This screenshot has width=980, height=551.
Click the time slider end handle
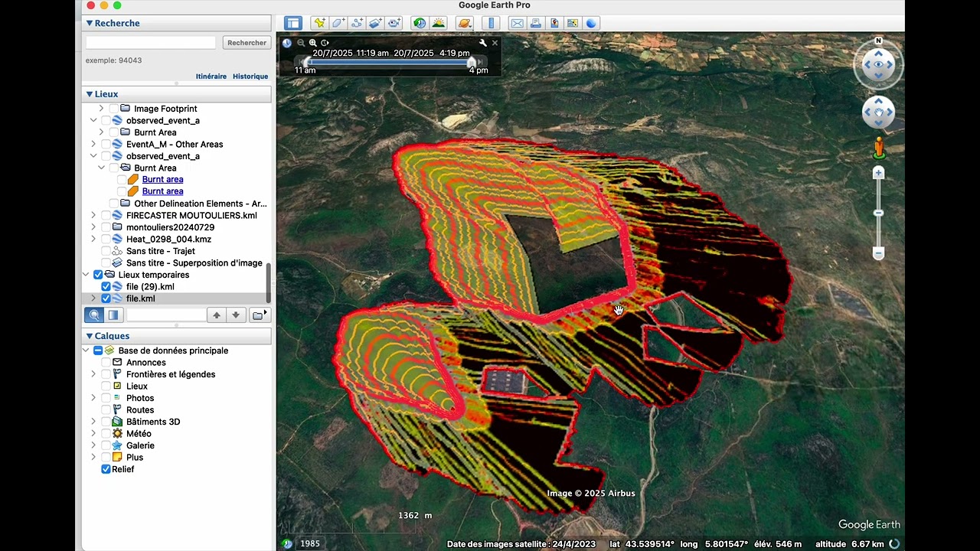472,61
